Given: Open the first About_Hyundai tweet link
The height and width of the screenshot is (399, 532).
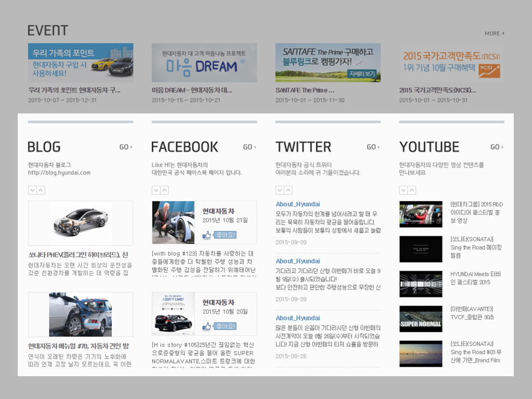Looking at the screenshot, I should (298, 204).
